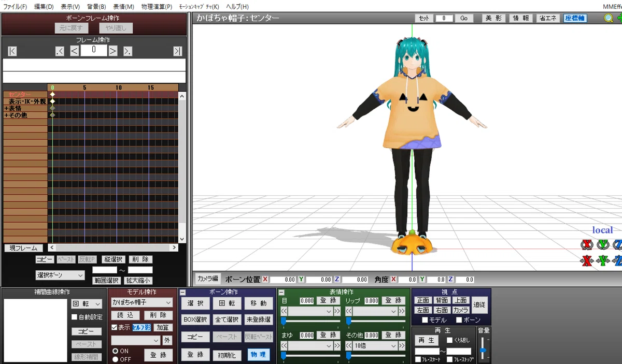Click the BOX選択 bone button

point(195,319)
